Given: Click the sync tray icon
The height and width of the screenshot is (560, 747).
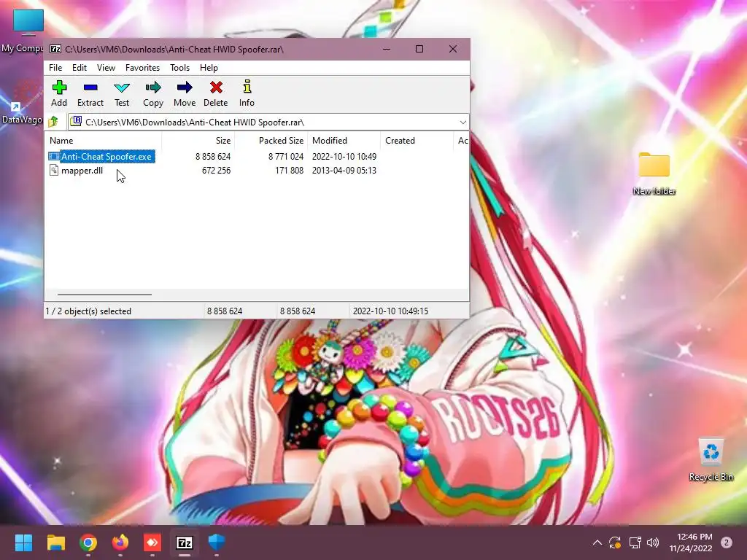Looking at the screenshot, I should [x=615, y=542].
